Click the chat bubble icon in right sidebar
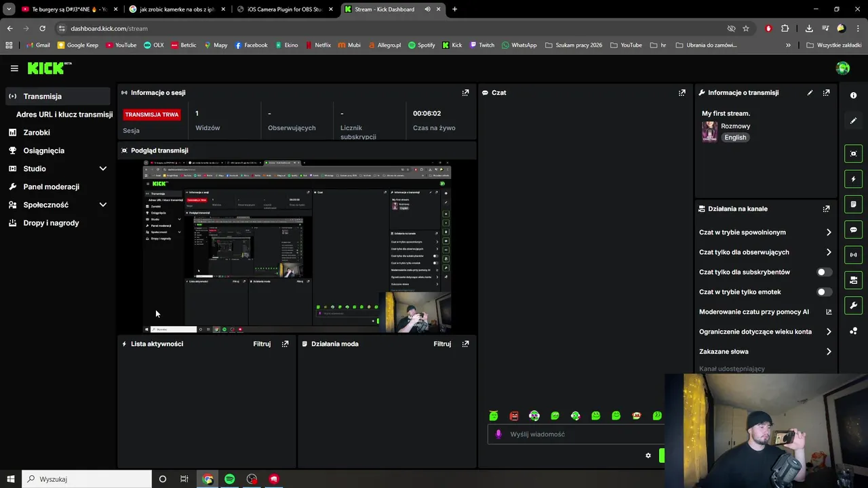 853,230
